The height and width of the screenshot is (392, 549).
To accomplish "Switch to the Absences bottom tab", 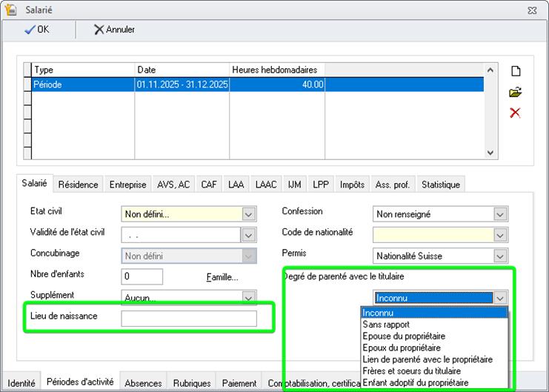I will click(143, 383).
